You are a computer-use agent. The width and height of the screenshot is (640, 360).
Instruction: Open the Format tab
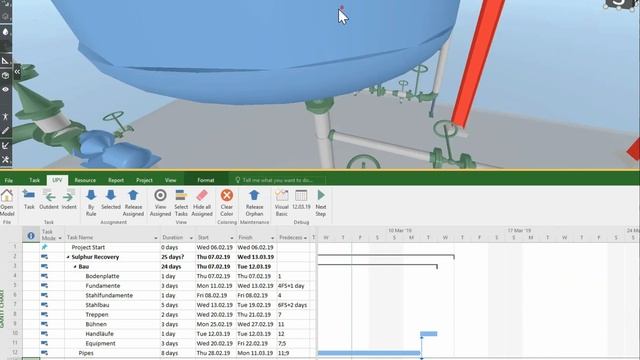click(x=206, y=180)
